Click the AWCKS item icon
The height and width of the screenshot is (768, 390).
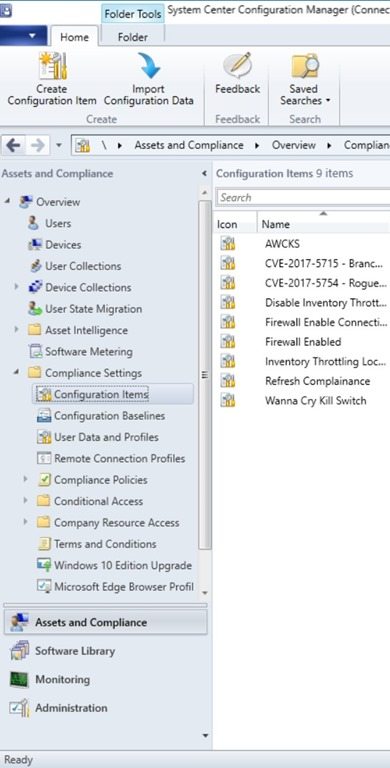228,243
